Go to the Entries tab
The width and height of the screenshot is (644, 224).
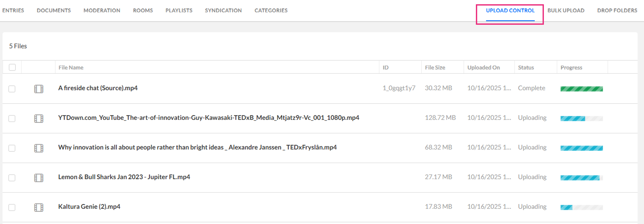click(13, 11)
